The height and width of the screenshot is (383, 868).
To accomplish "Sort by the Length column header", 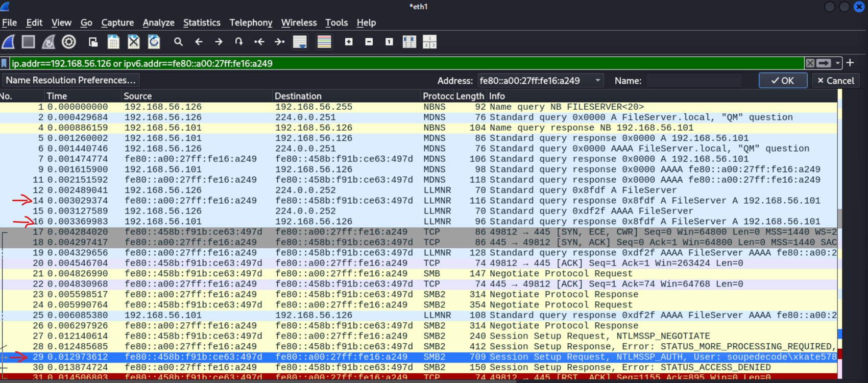I will pyautogui.click(x=470, y=96).
